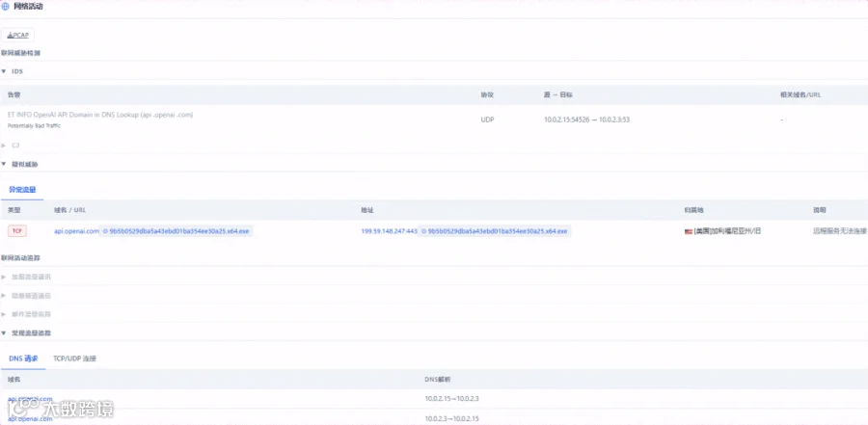The image size is (868, 425).
Task: Click the 网络活动 section title
Action: (x=28, y=7)
